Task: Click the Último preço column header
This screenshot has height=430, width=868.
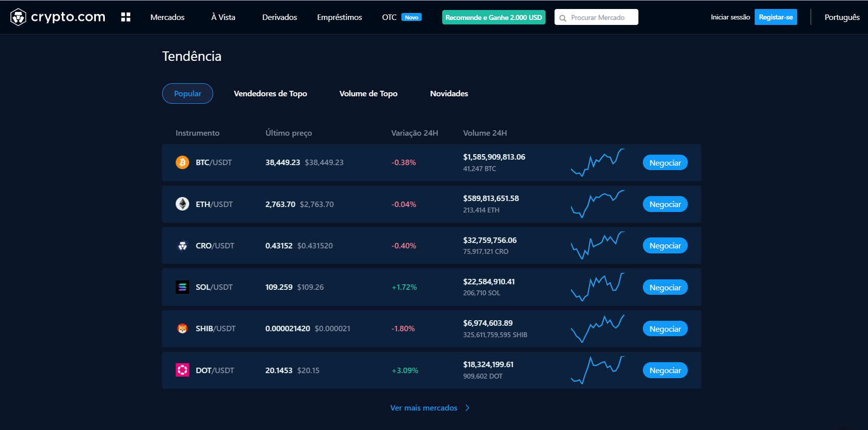Action: click(289, 133)
